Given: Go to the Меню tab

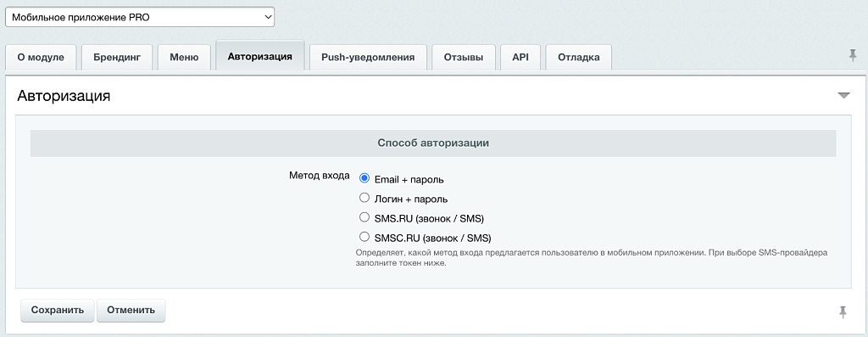Looking at the screenshot, I should tap(184, 57).
